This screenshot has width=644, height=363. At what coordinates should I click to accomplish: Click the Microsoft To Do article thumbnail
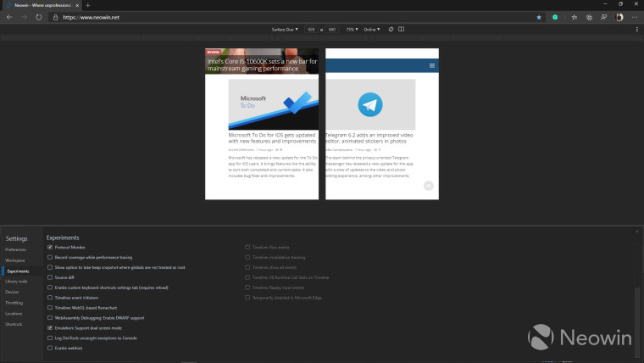(273, 104)
